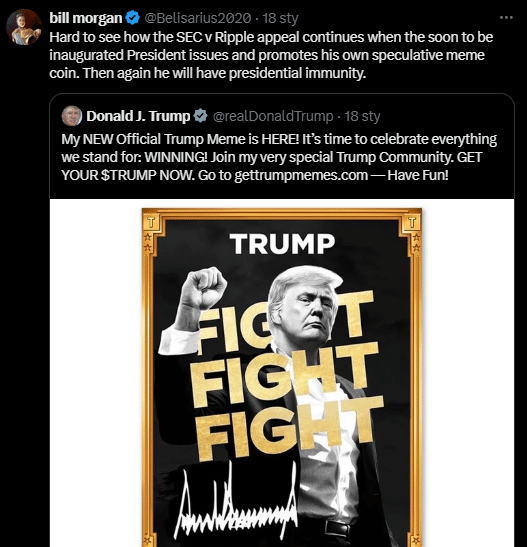Viewport: 527px width, 547px height.
Task: Click the gettrumpmemes.com text in quoted post
Action: pyautogui.click(x=301, y=175)
